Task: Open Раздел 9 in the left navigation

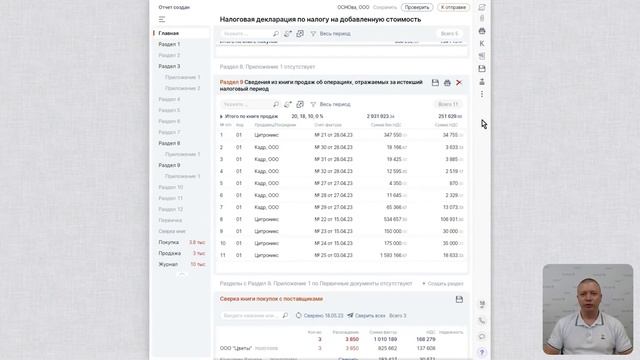Action: pos(169,165)
